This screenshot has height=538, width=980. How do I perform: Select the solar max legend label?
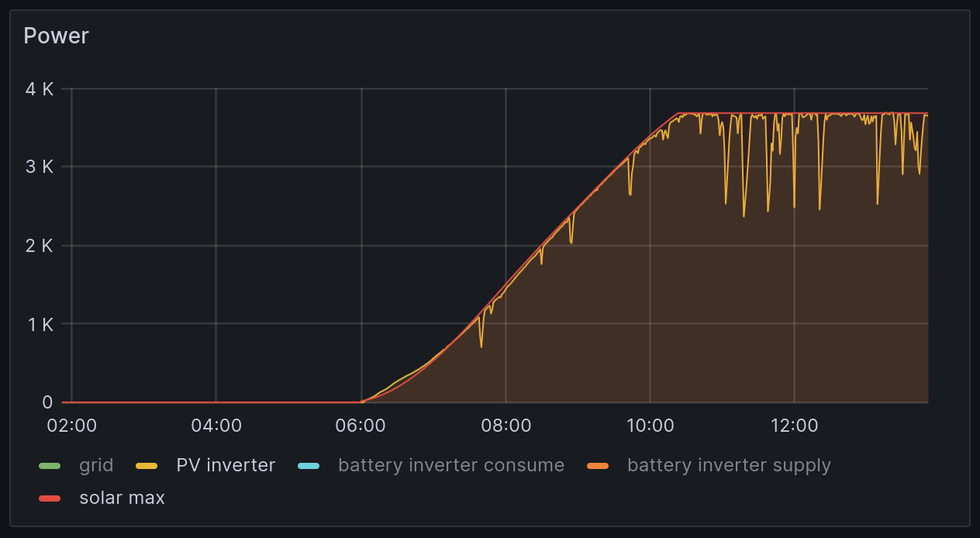(x=122, y=498)
